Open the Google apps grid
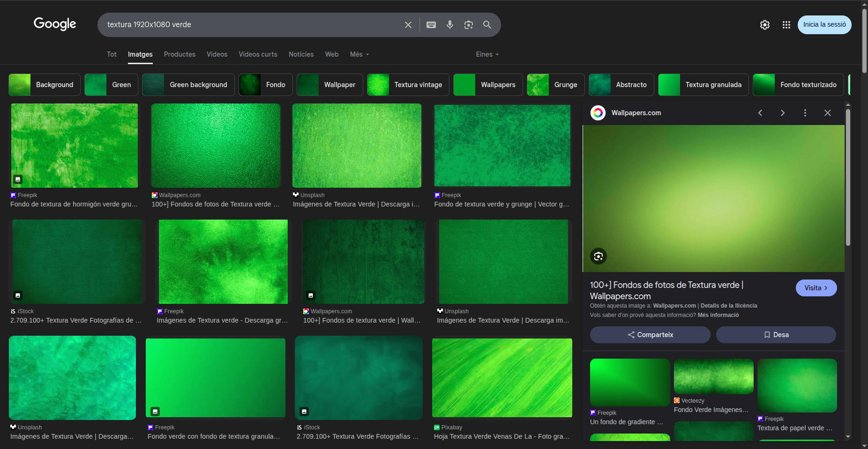This screenshot has width=868, height=449. pyautogui.click(x=786, y=25)
